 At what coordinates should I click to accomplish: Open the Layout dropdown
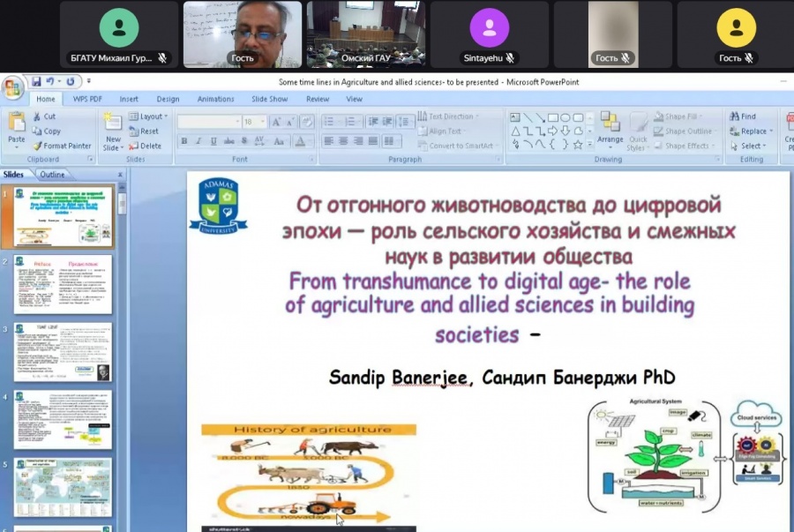147,116
